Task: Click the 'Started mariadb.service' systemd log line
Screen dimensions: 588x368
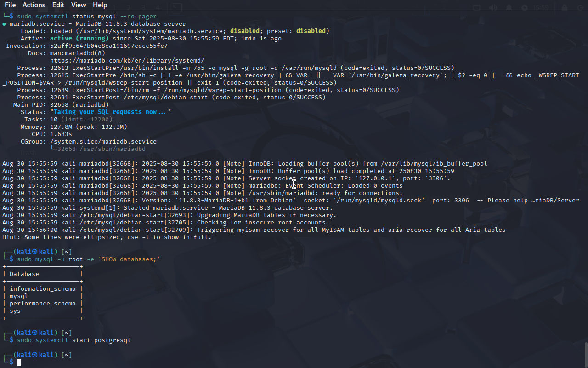Action: (x=168, y=208)
